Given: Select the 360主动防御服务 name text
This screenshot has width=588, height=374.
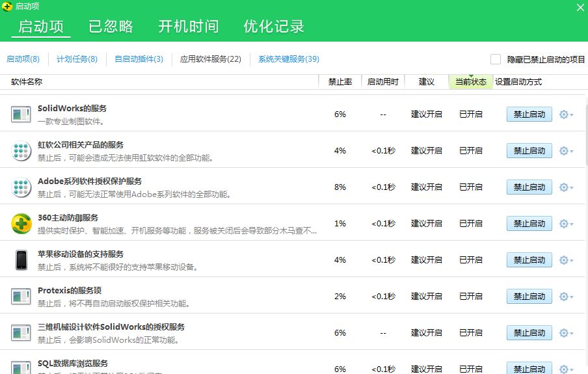Looking at the screenshot, I should click(x=68, y=218).
